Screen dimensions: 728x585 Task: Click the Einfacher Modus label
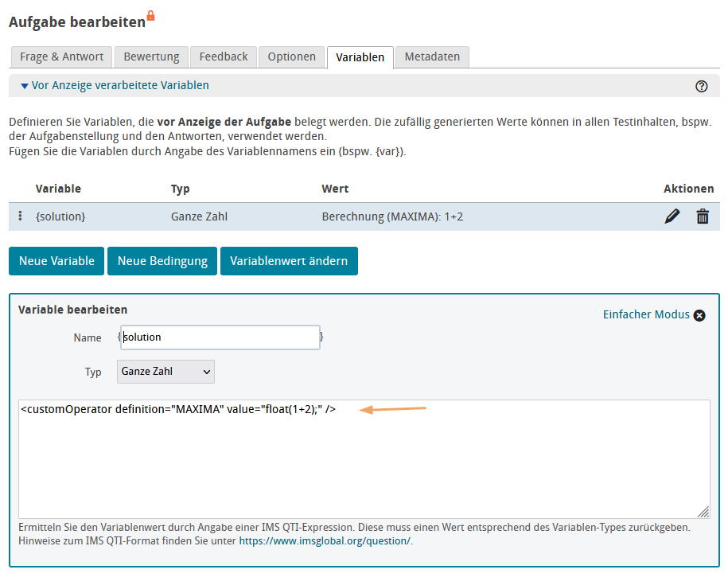[x=646, y=314]
